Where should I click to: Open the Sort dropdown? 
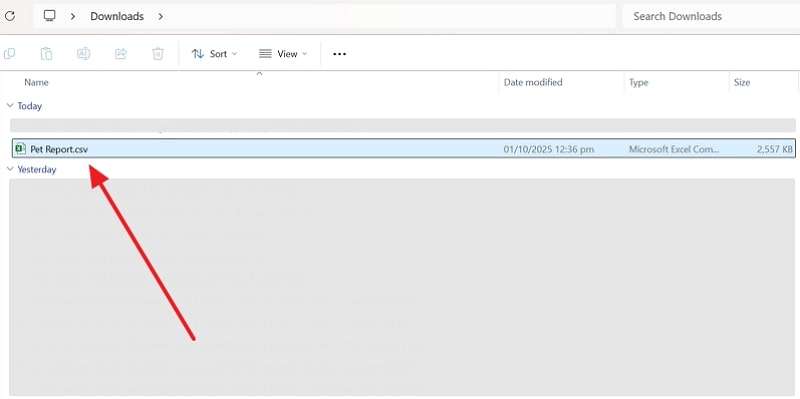coord(214,54)
